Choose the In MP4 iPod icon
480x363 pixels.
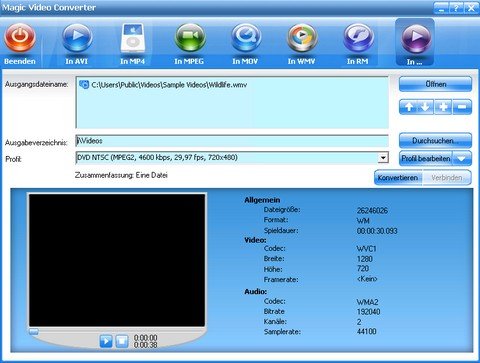(133, 37)
